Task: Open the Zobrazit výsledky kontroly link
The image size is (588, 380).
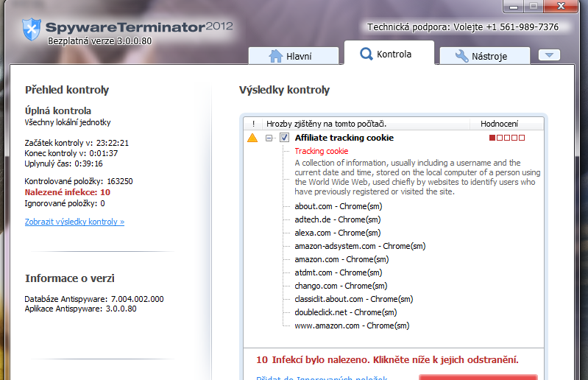Action: tap(74, 222)
